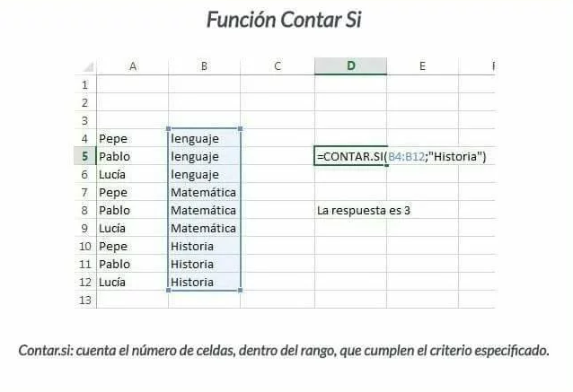573x392 pixels.
Task: Select cell A11 with Pablo
Action: tap(133, 264)
